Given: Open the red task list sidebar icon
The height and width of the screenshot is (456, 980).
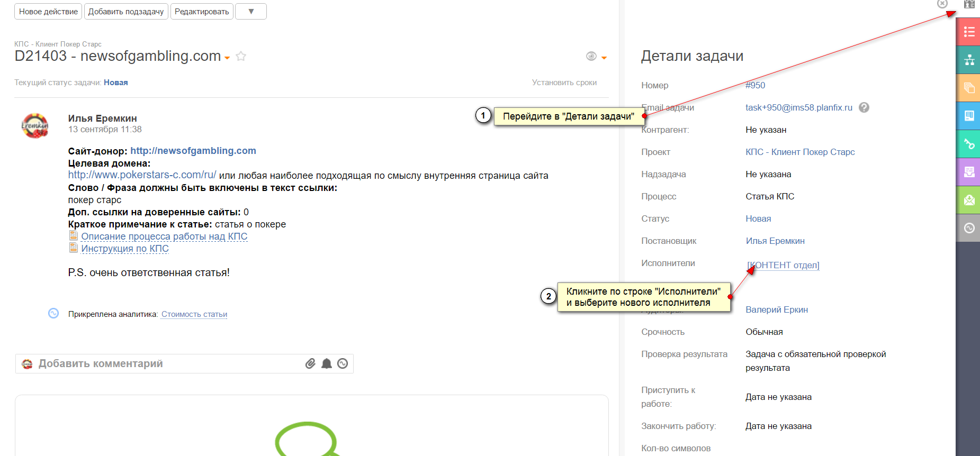Looking at the screenshot, I should pyautogui.click(x=969, y=32).
